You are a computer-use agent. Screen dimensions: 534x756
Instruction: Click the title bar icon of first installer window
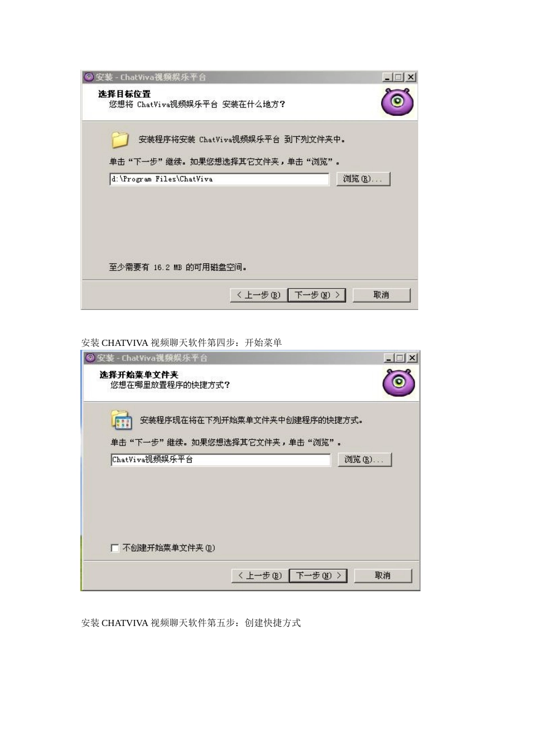pyautogui.click(x=89, y=77)
